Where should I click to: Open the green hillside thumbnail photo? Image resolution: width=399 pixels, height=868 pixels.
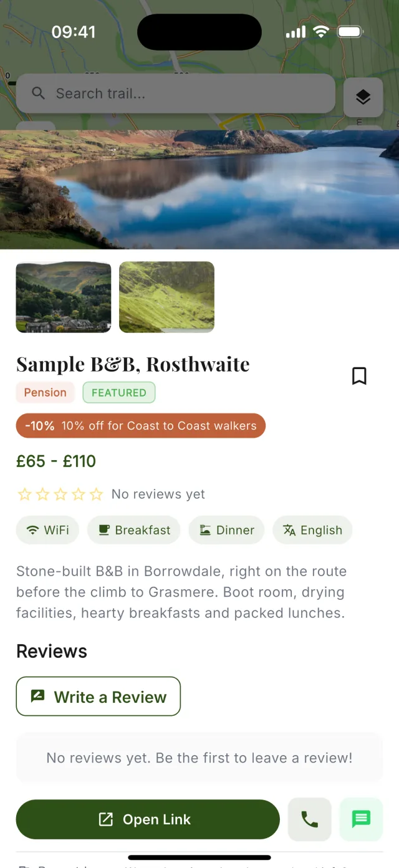[166, 297]
